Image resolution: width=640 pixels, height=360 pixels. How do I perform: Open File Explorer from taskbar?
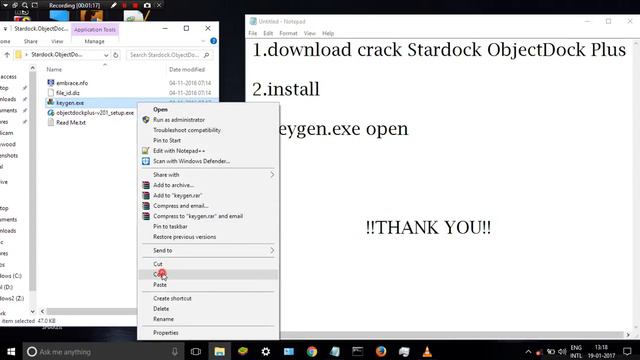(x=219, y=351)
